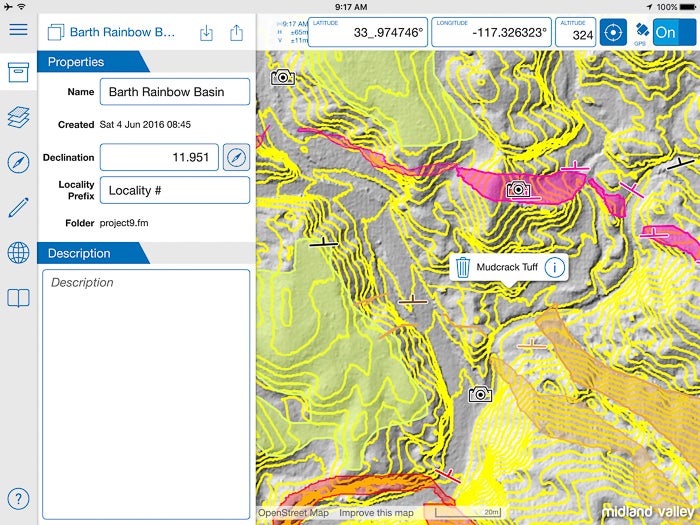
Task: Click the Declination value field
Action: point(159,158)
